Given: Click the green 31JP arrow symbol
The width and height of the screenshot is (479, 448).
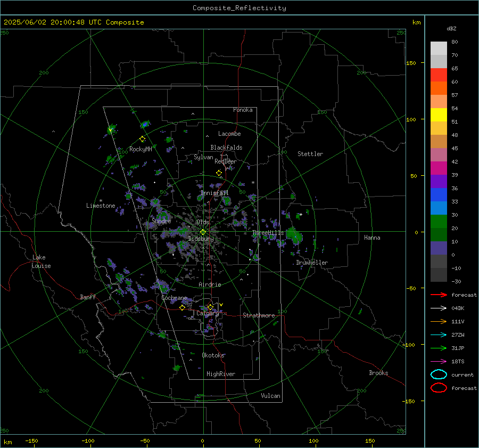Looking at the screenshot, I should [439, 348].
